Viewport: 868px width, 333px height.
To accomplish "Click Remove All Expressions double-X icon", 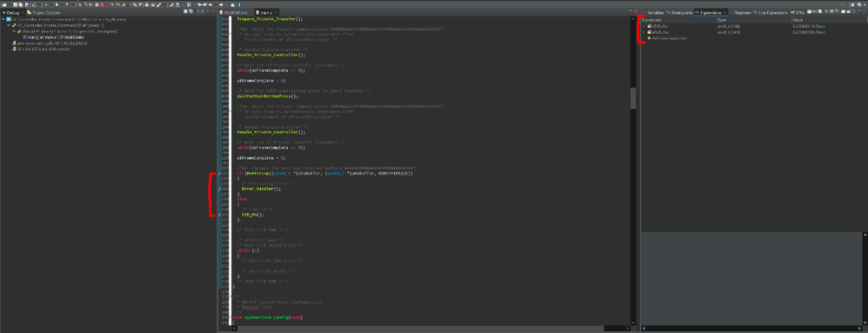I will (x=837, y=11).
